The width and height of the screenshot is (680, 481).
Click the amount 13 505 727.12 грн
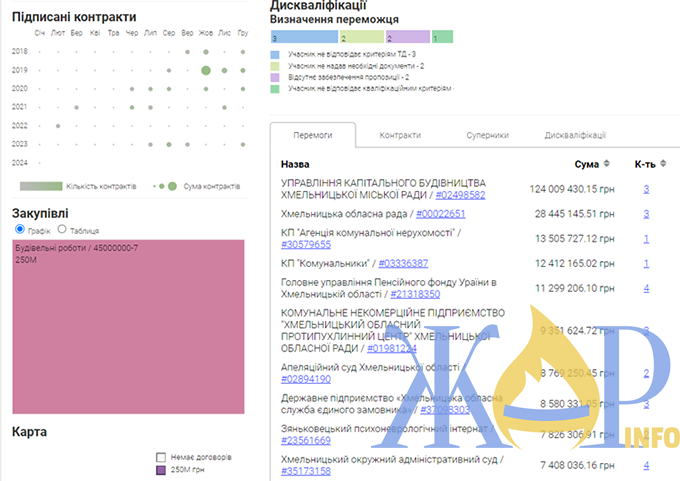pyautogui.click(x=575, y=239)
